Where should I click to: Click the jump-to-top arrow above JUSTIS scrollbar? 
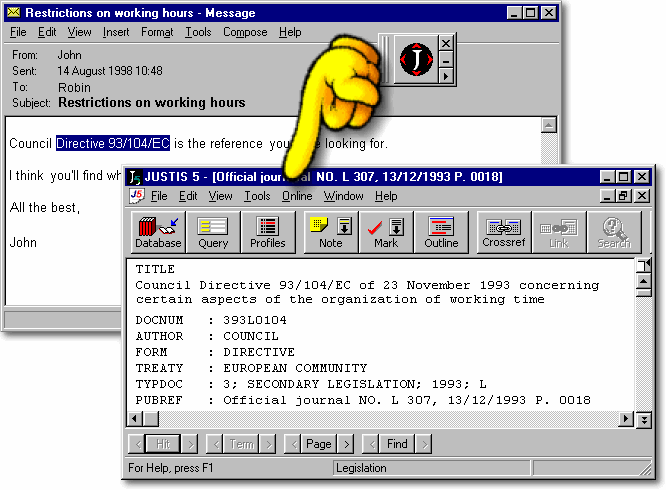point(644,265)
